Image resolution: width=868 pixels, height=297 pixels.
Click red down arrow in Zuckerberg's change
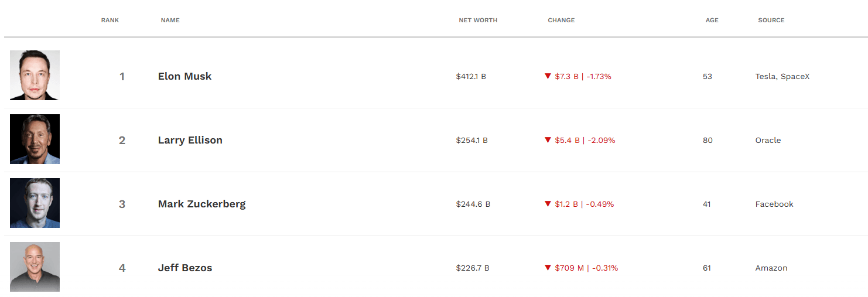pyautogui.click(x=548, y=204)
